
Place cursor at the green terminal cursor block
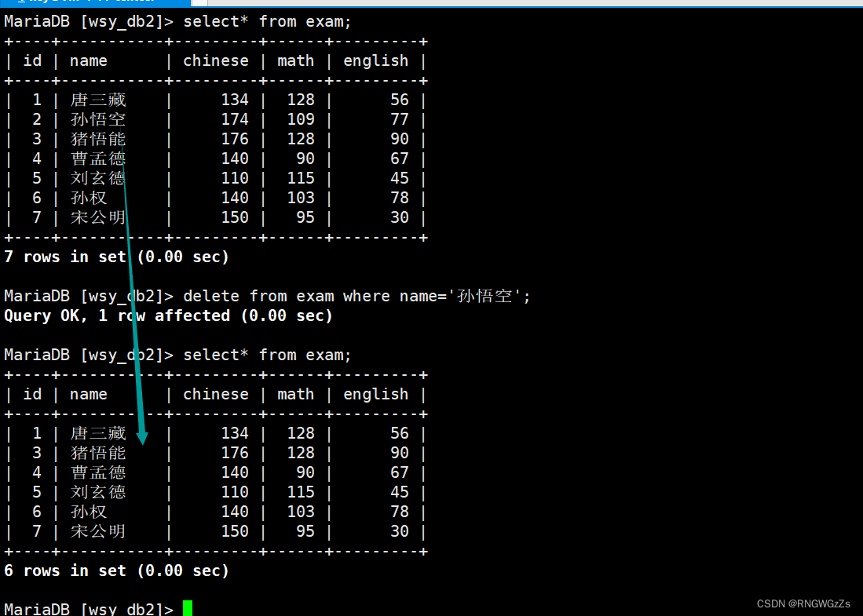[188, 609]
